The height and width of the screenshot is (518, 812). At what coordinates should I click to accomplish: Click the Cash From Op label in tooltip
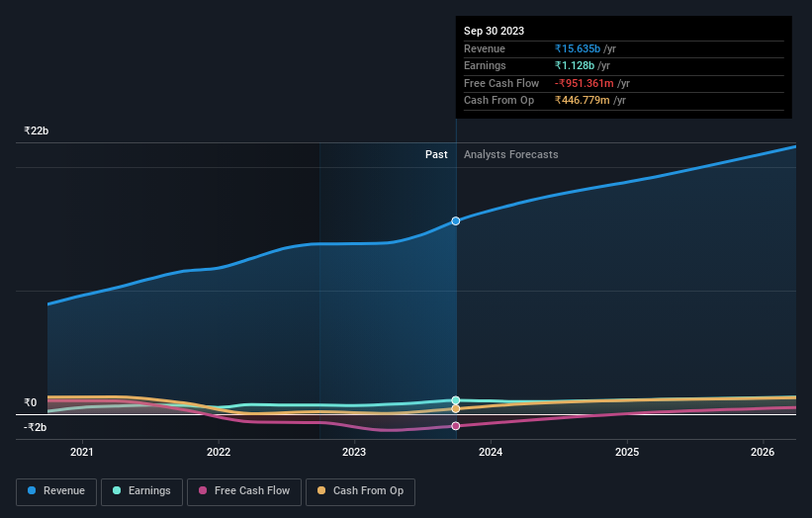point(498,101)
